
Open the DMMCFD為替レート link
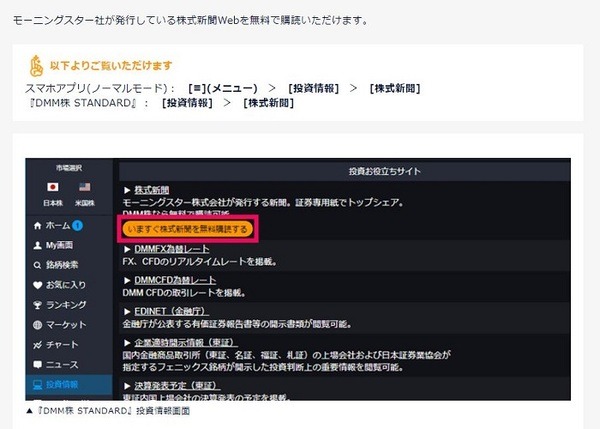(x=175, y=280)
